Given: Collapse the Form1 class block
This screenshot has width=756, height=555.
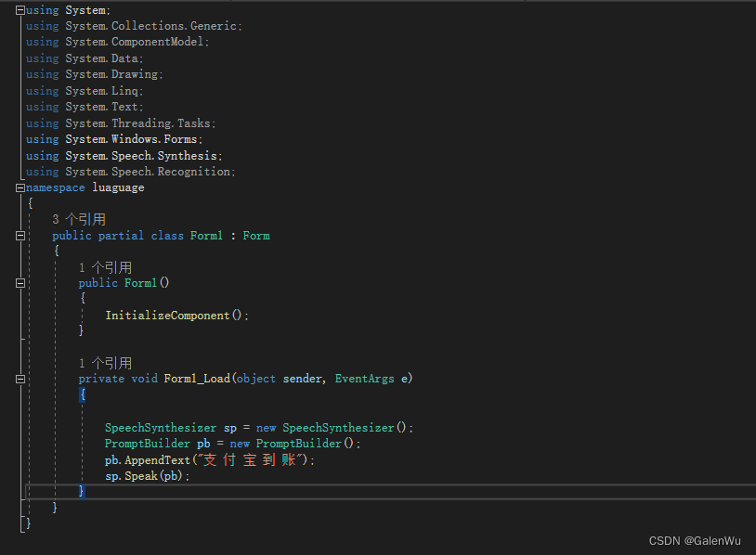Looking at the screenshot, I should coord(20,236).
